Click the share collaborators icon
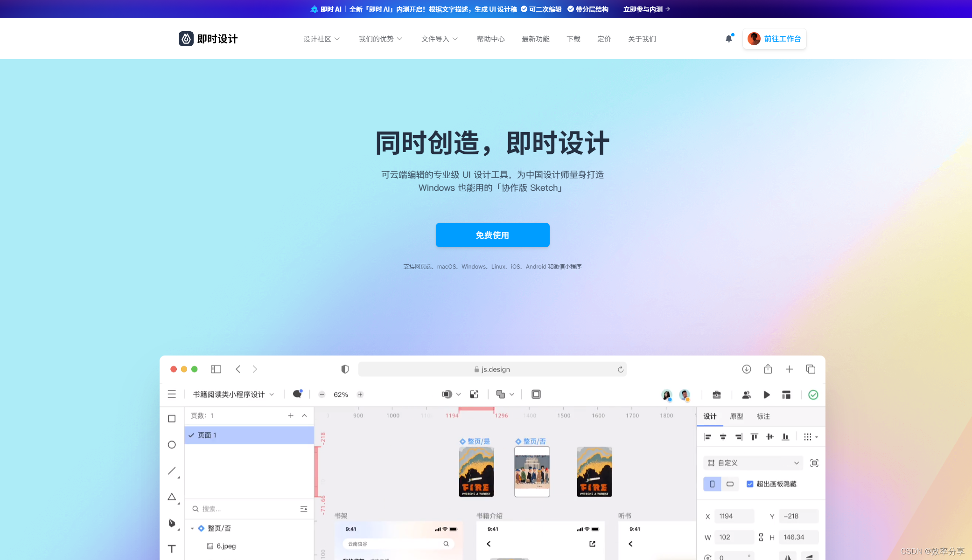This screenshot has width=972, height=560. [x=746, y=395]
